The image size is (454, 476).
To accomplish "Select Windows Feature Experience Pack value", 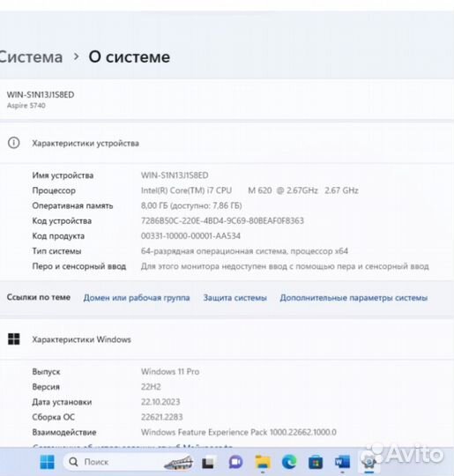I will pyautogui.click(x=239, y=432).
